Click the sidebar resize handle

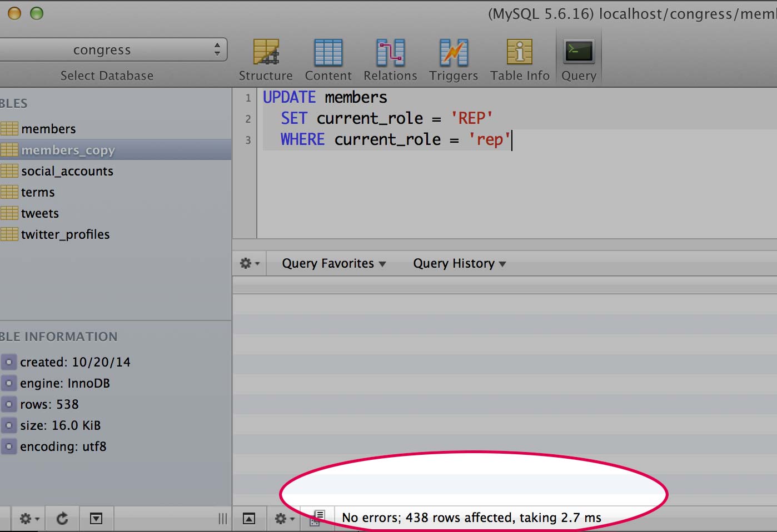[x=222, y=519]
